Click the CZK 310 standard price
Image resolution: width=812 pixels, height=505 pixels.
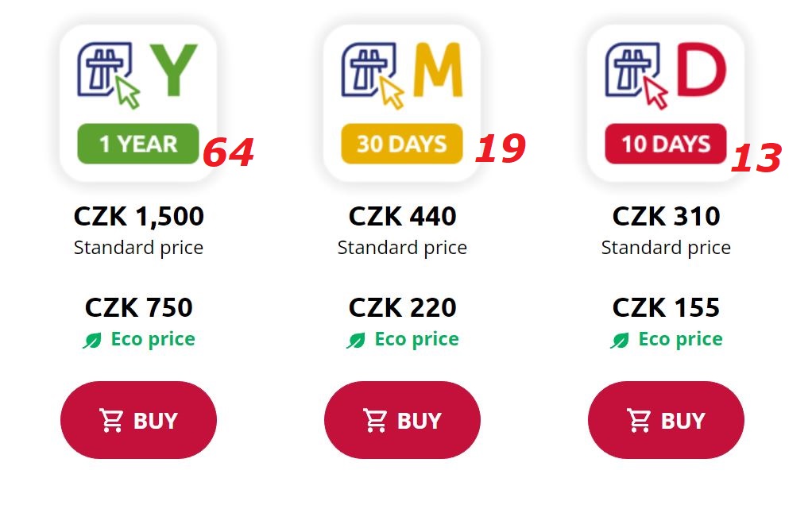point(666,216)
